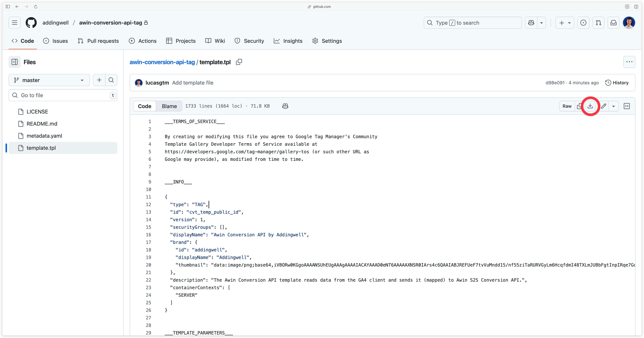Image resolution: width=644 pixels, height=338 pixels.
Task: Open commit d98e091 link
Action: click(x=555, y=83)
